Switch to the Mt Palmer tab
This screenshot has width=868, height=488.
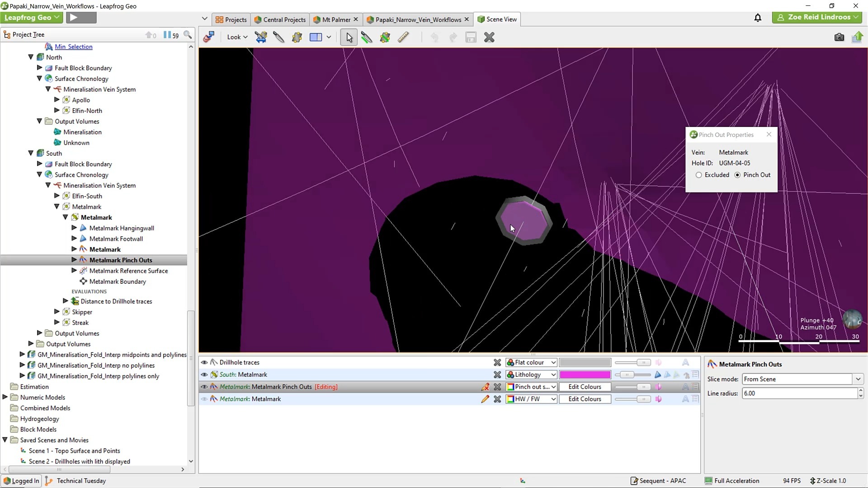coord(335,19)
